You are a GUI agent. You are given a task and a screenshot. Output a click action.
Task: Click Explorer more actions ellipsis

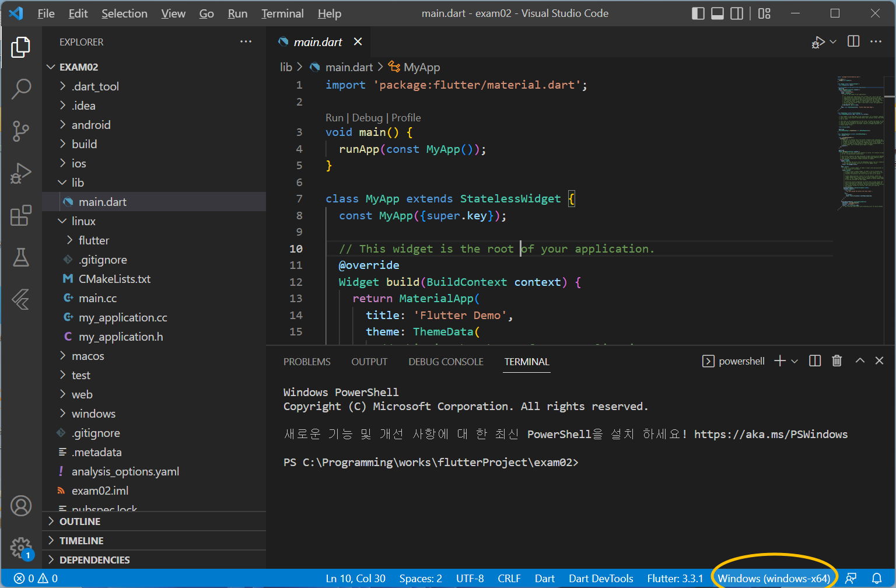(246, 41)
